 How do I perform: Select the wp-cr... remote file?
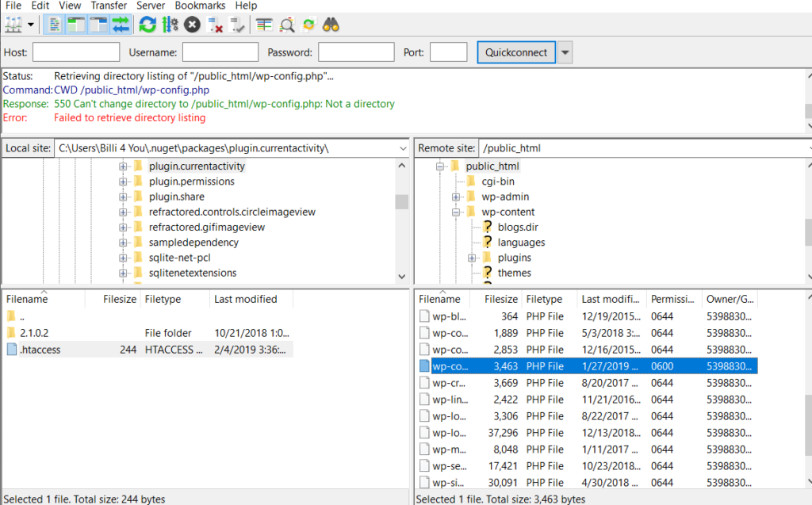588,383
